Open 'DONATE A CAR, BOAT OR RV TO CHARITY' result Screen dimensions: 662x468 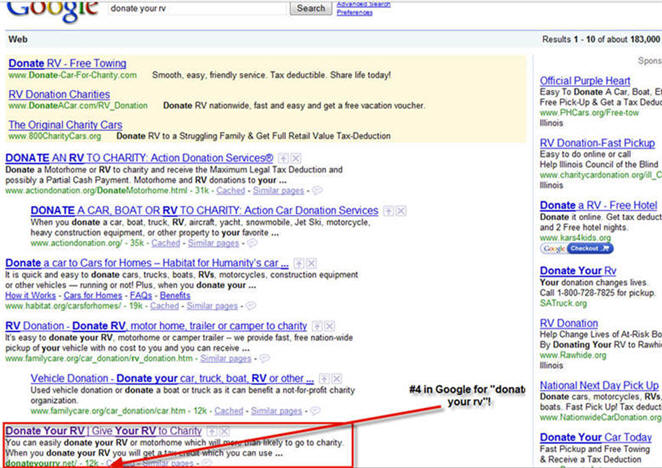(204, 210)
